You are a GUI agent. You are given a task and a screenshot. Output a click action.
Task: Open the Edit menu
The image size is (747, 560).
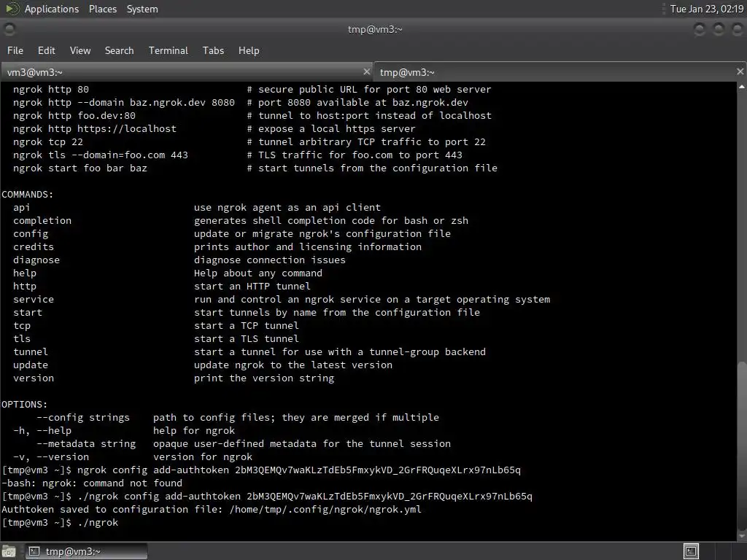[46, 50]
